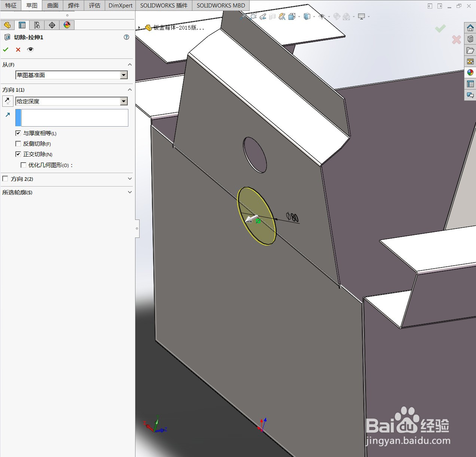Click the Ø80 dimension in viewport

[292, 217]
